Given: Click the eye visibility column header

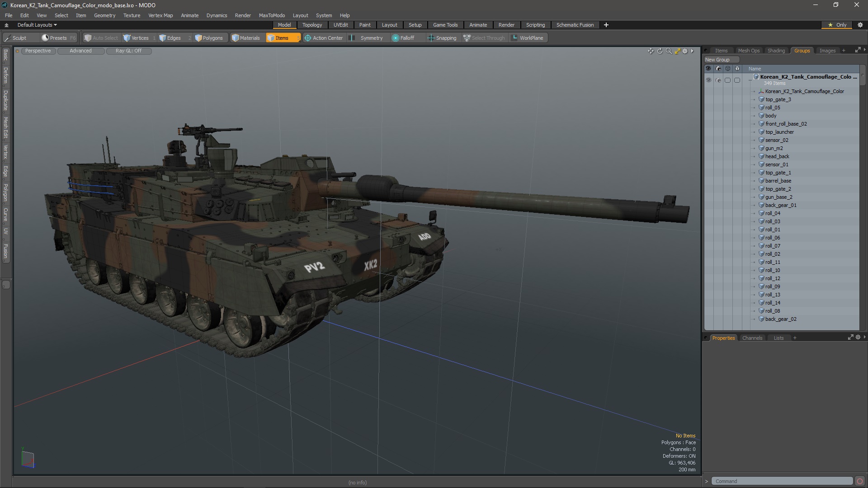Looking at the screenshot, I should [708, 69].
